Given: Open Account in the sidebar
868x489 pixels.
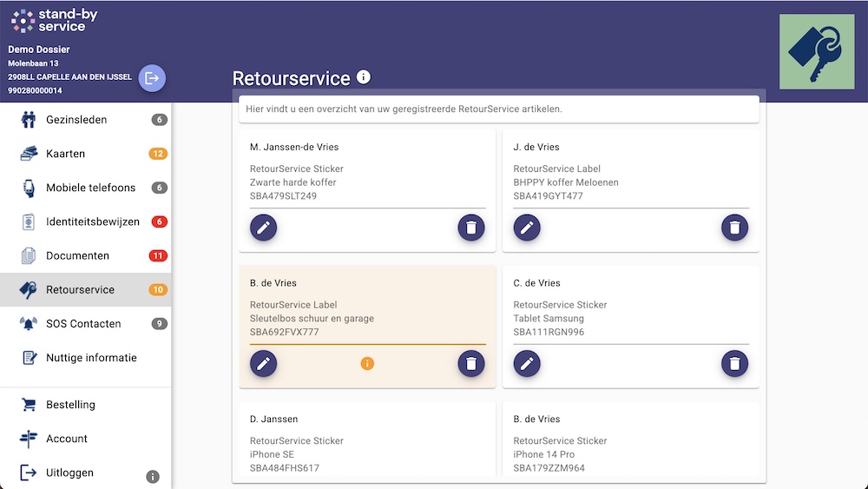Looking at the screenshot, I should 86,439.
